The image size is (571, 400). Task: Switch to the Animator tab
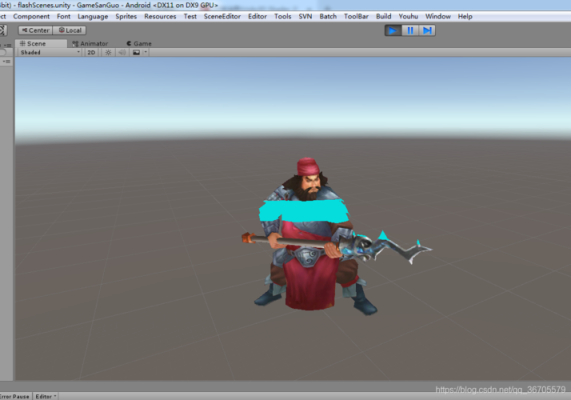point(90,43)
